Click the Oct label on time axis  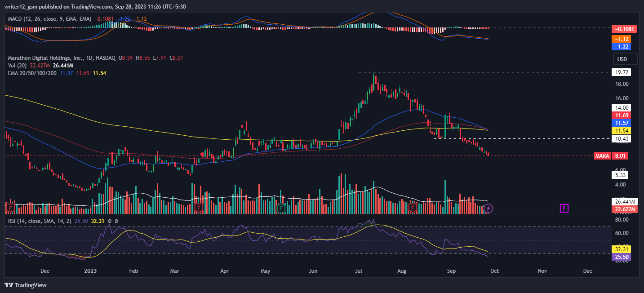[494, 271]
